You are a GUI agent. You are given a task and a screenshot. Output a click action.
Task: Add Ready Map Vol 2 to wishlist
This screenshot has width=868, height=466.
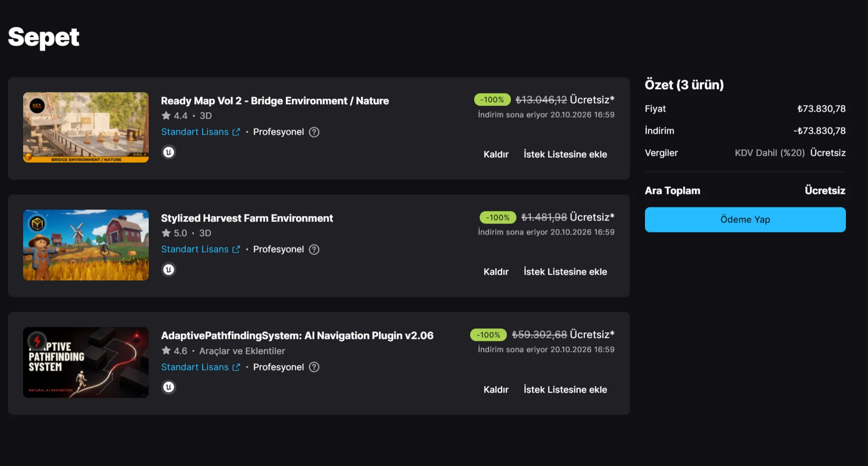click(x=565, y=154)
